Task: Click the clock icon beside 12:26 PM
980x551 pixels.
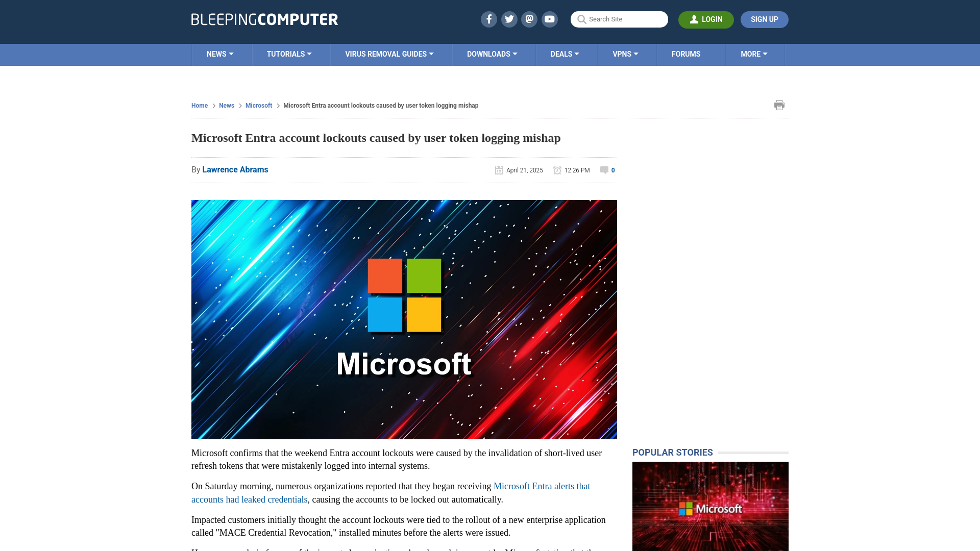Action: tap(557, 170)
